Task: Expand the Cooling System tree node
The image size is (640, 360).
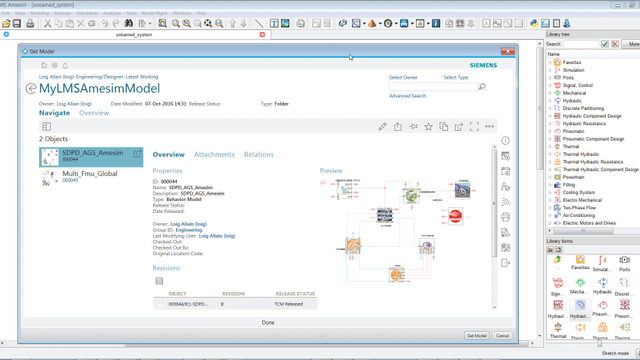Action: click(x=550, y=193)
